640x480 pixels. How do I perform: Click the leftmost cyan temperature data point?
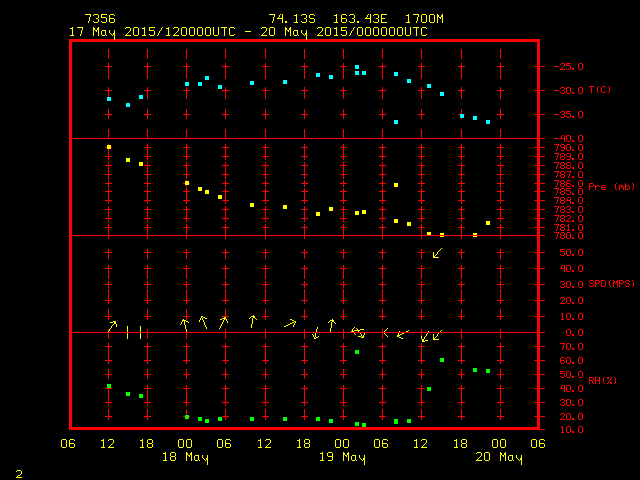click(109, 99)
